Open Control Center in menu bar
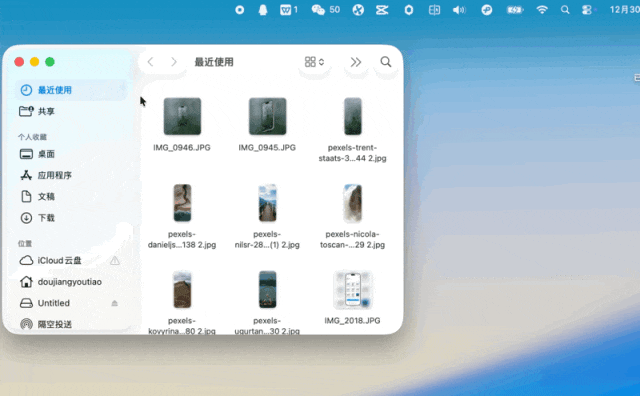The width and height of the screenshot is (640, 396). pos(587,10)
